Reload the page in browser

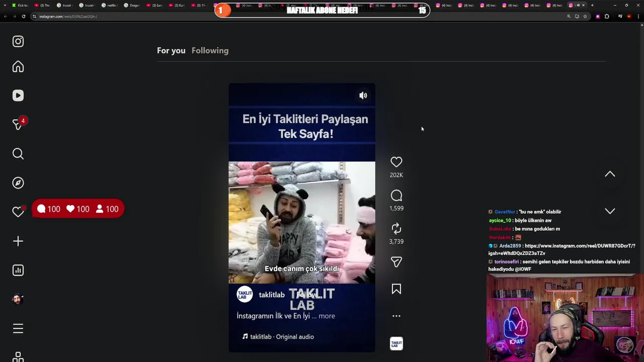coord(24,17)
